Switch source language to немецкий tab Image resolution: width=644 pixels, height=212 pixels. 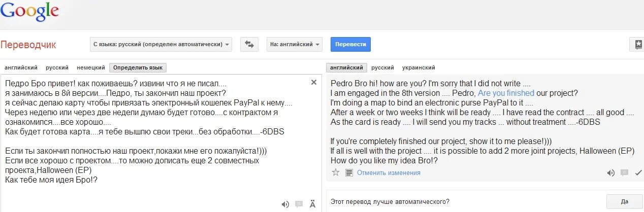tap(91, 67)
